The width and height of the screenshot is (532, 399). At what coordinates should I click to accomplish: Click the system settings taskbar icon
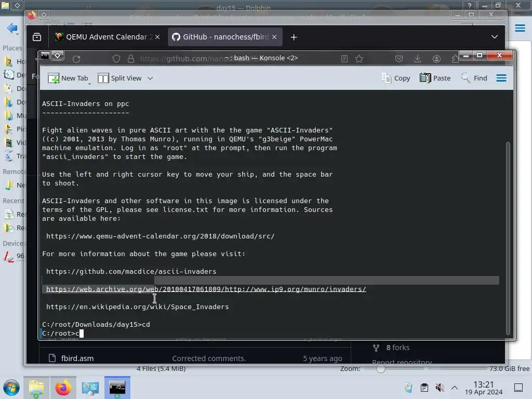point(90,388)
